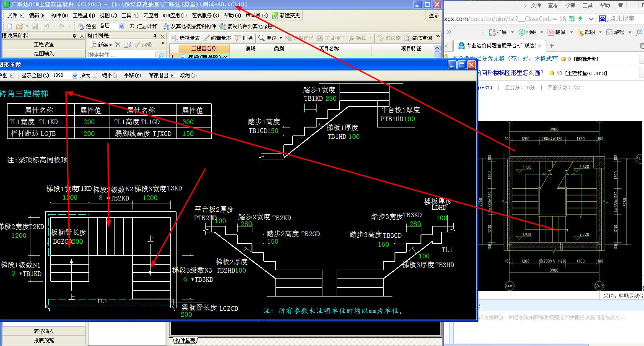Click the 翻译 translate tool in browser
644x346 pixels.
[x=556, y=32]
